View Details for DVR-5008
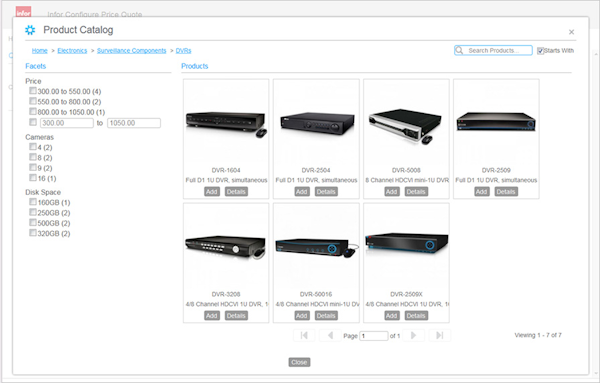 click(x=416, y=192)
